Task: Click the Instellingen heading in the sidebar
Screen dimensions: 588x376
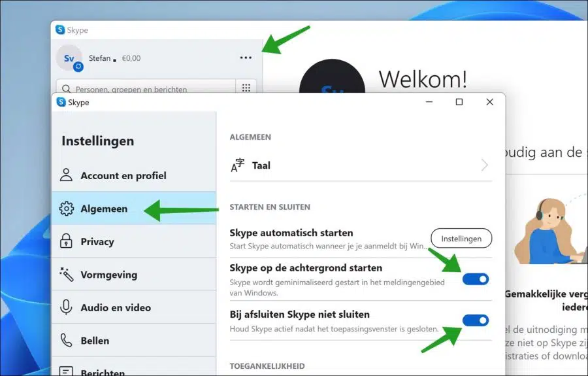Action: (x=98, y=141)
